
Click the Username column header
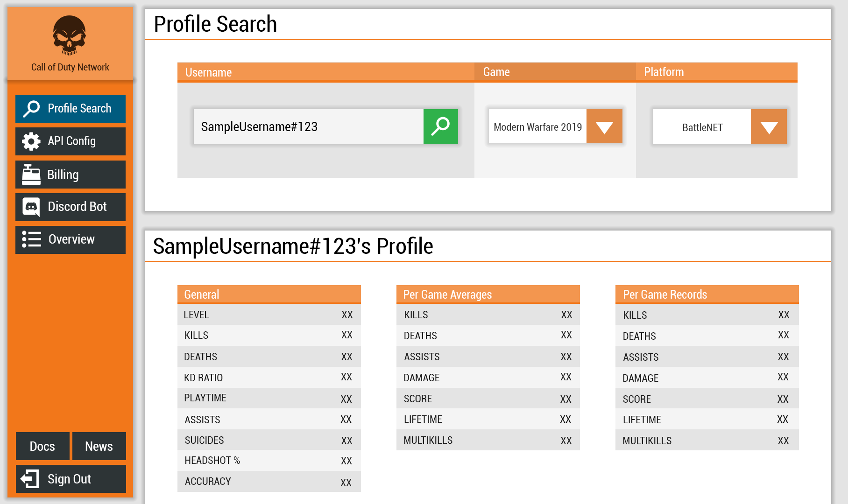[x=326, y=72]
